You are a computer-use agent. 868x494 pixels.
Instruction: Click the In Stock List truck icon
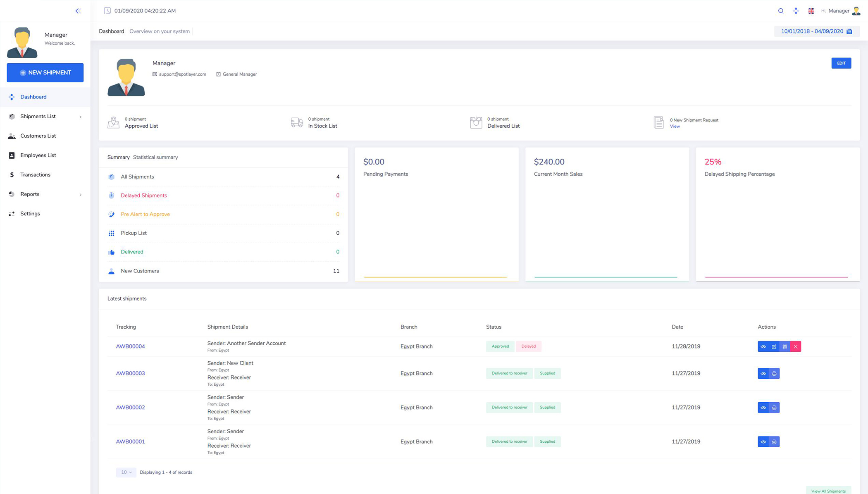[x=297, y=122]
